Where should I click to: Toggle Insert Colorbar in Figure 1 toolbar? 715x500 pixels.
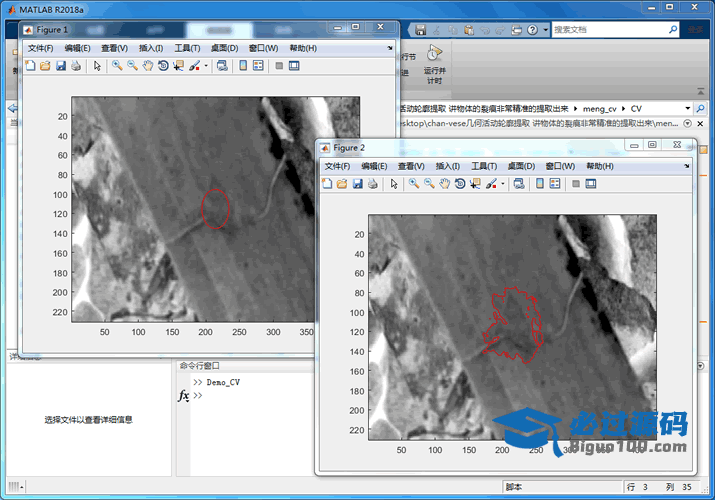coord(242,66)
